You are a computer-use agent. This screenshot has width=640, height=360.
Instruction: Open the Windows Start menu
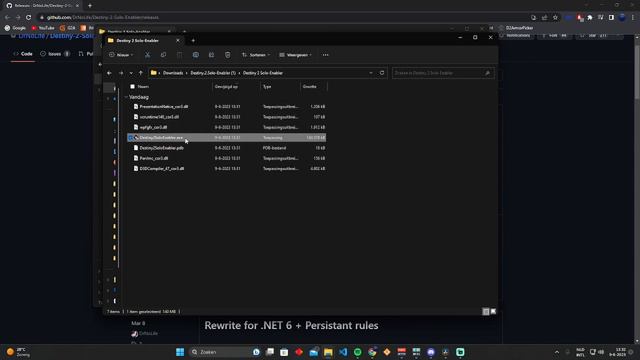(180, 352)
